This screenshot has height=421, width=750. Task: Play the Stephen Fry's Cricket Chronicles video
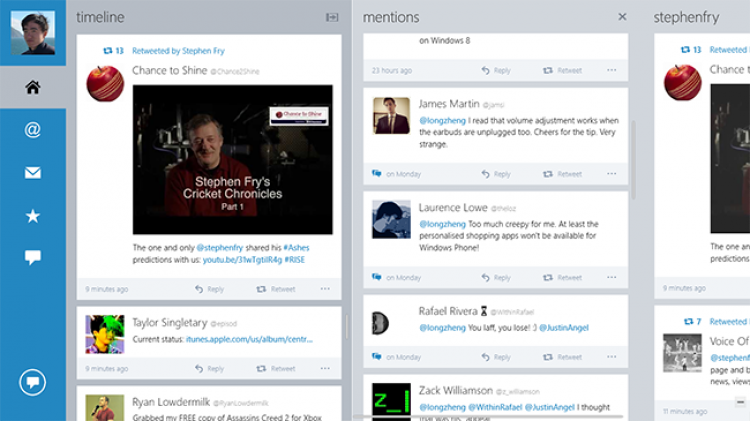point(232,160)
